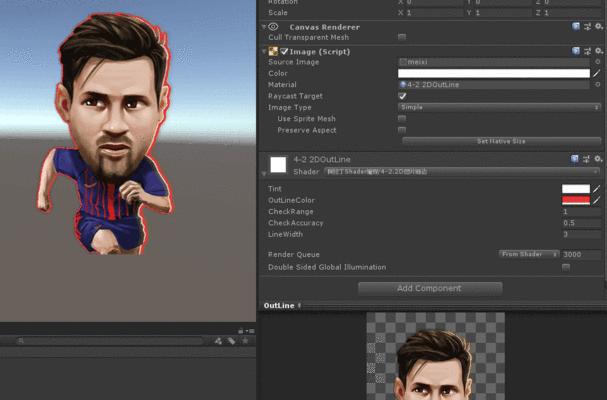The height and width of the screenshot is (400, 607).
Task: Click the CheckRange value field
Action: point(581,211)
